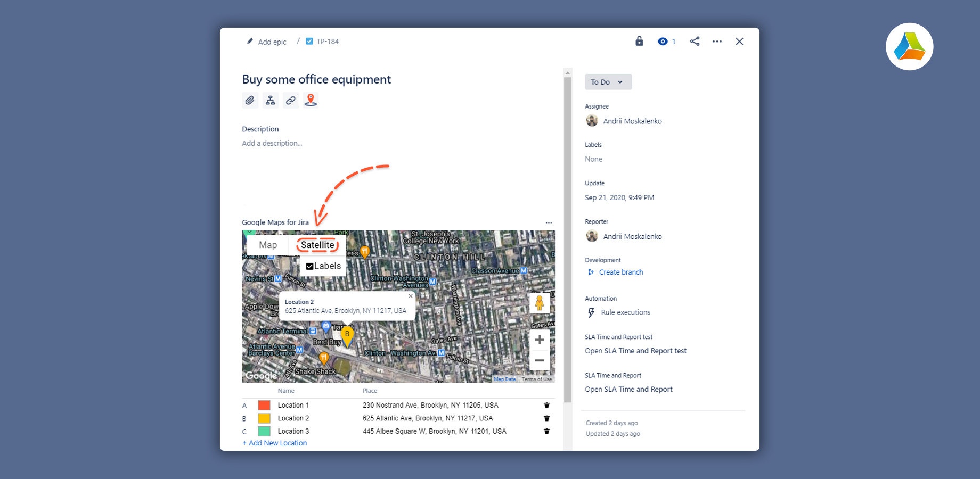Screen dimensions: 980x479
Task: Click the link issue icon
Action: click(291, 100)
